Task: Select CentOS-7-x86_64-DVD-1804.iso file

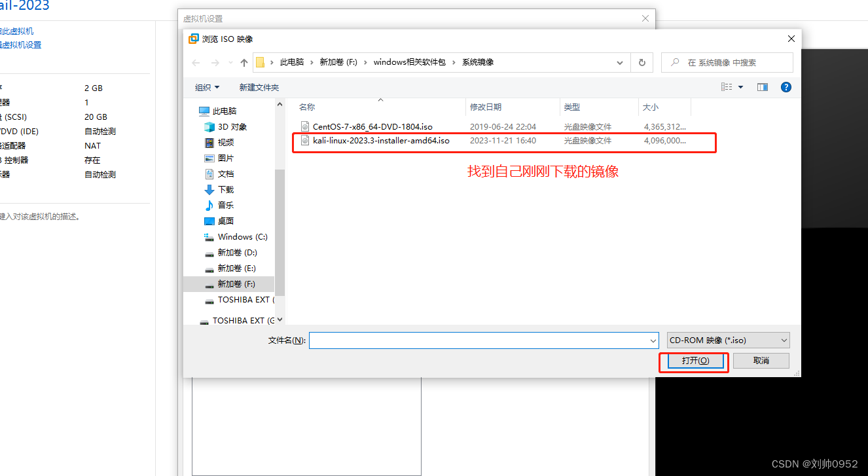Action: tap(372, 126)
